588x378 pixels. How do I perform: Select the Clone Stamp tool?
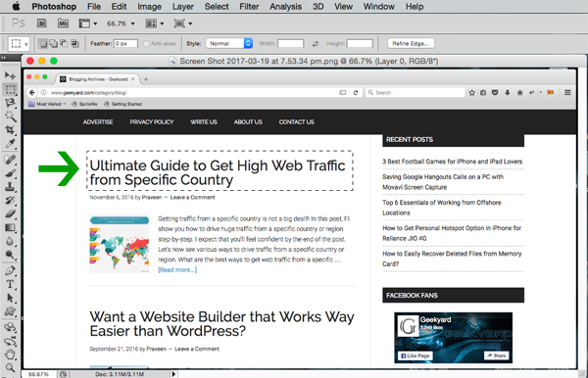pos(10,187)
